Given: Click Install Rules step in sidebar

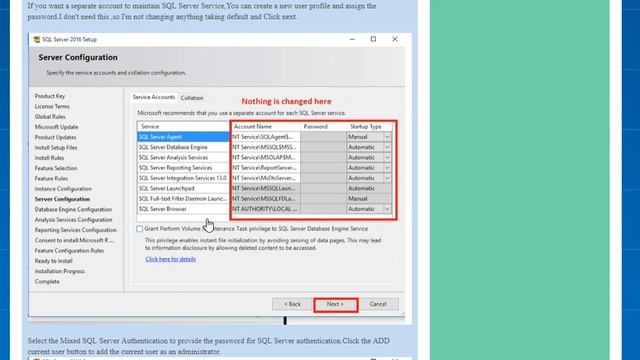Looking at the screenshot, I should [x=49, y=158].
